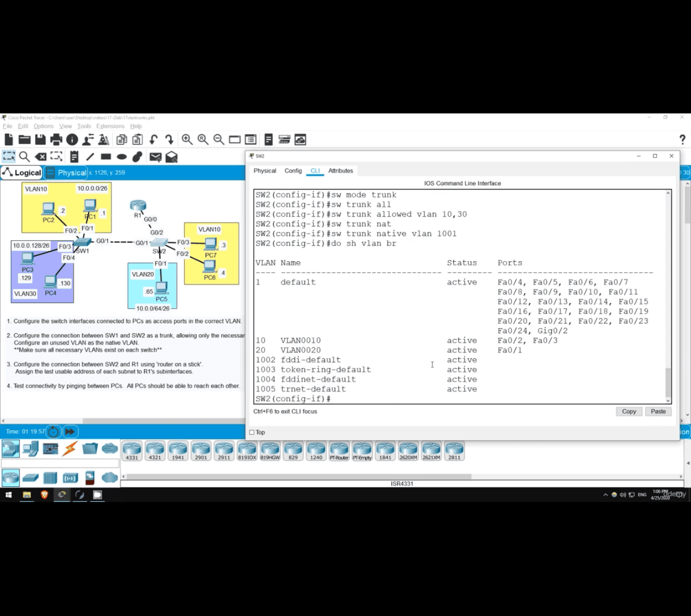Pick the draw ellipse tool
Viewport: 691px width, 616px height.
point(122,156)
